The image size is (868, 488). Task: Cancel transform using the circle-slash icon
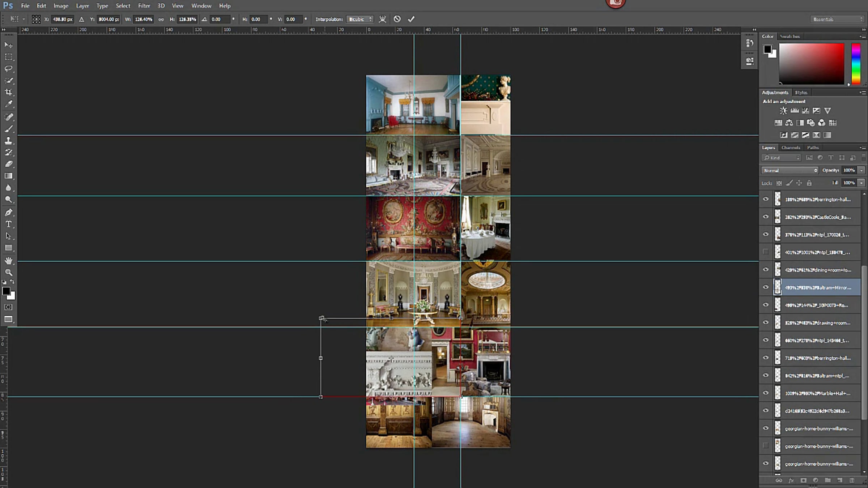[397, 19]
